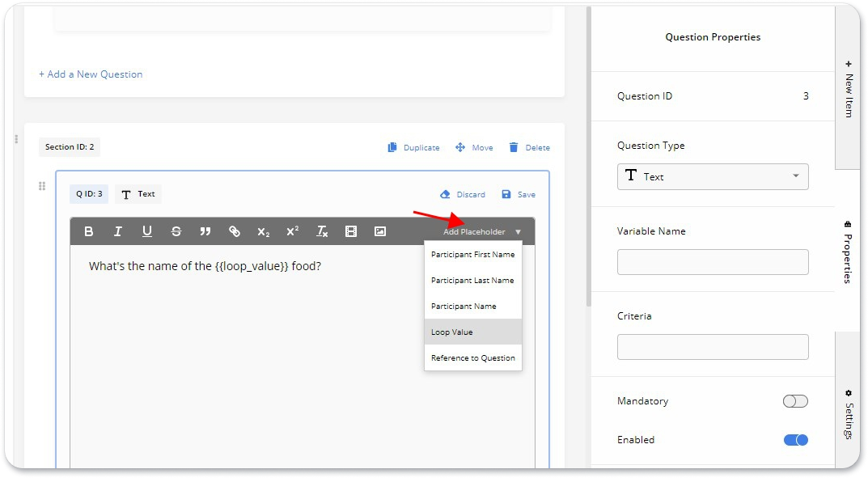Screen dimensions: 868x478
Task: Click Add a New Question link
Action: pyautogui.click(x=91, y=74)
